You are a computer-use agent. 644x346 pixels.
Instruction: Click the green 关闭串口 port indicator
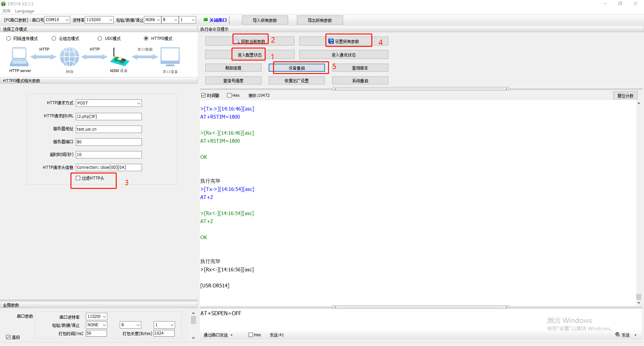tap(206, 20)
